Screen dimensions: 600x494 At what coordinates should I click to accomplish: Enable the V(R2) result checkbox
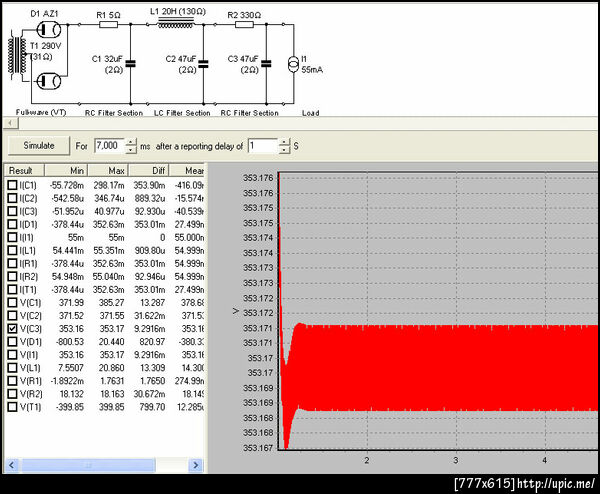[13, 394]
